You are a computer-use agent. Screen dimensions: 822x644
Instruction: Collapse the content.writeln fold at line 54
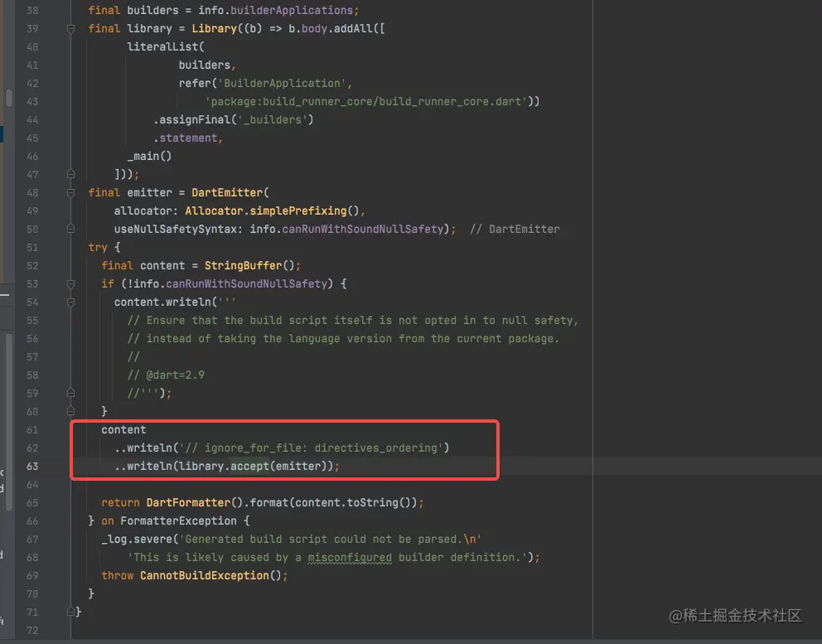point(70,302)
